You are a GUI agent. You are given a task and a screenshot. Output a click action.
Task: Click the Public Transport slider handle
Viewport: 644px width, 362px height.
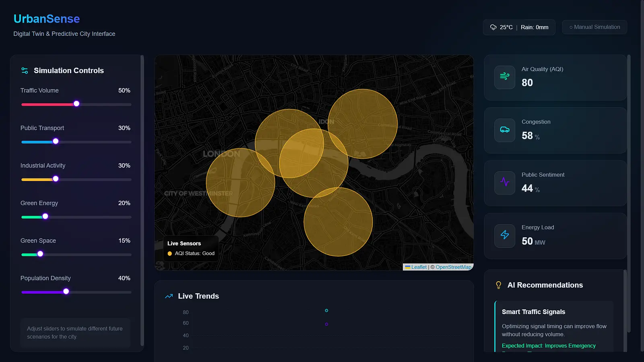tap(56, 141)
